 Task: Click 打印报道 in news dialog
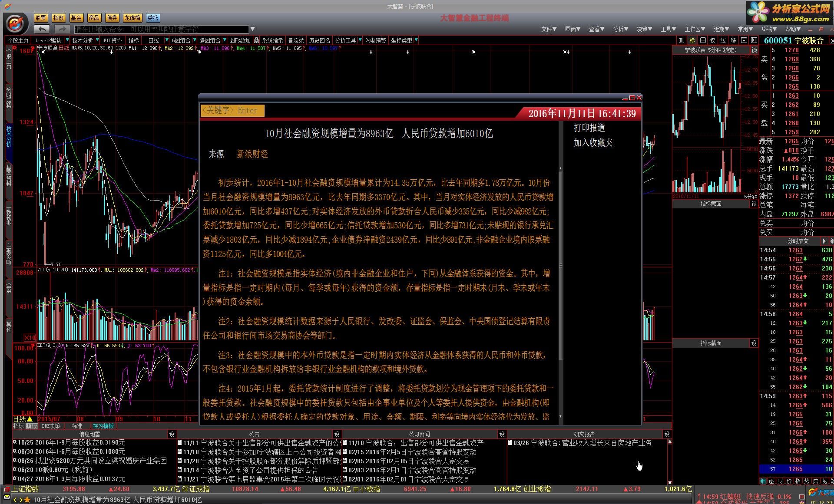pyautogui.click(x=589, y=128)
